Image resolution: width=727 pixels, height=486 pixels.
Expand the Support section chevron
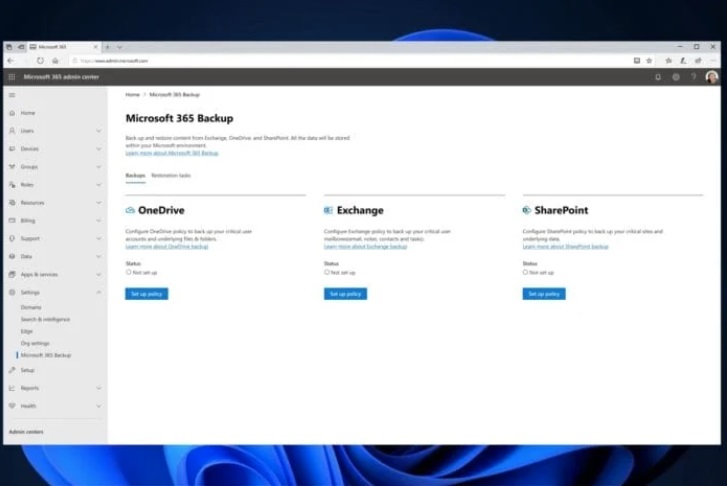click(99, 238)
